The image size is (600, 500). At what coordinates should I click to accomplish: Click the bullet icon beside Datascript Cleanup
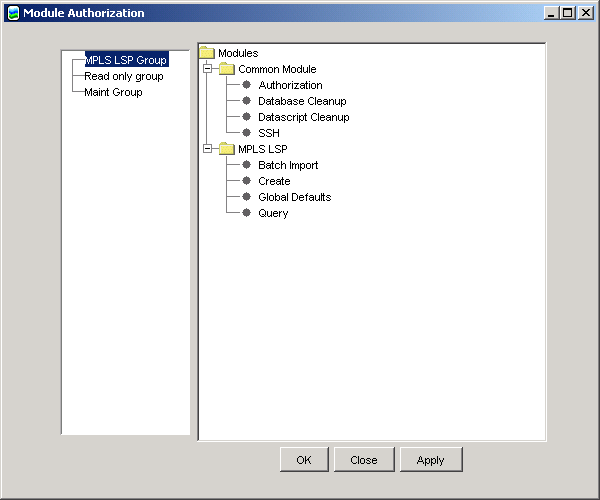pyautogui.click(x=246, y=117)
